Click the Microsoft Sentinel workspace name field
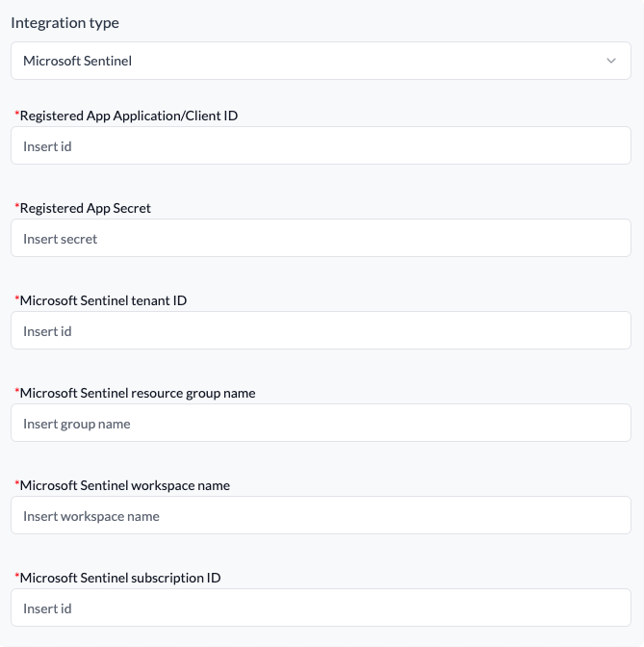This screenshot has height=647, width=644. click(x=321, y=515)
